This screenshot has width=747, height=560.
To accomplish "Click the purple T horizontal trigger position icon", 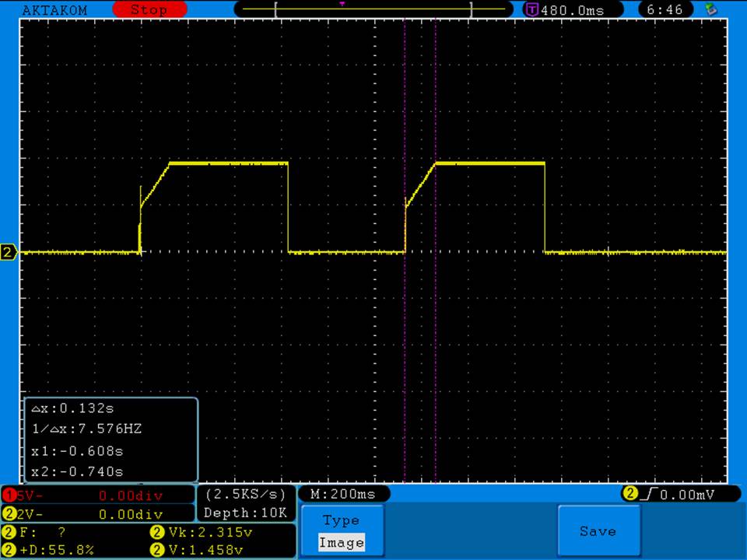I will tap(532, 10).
